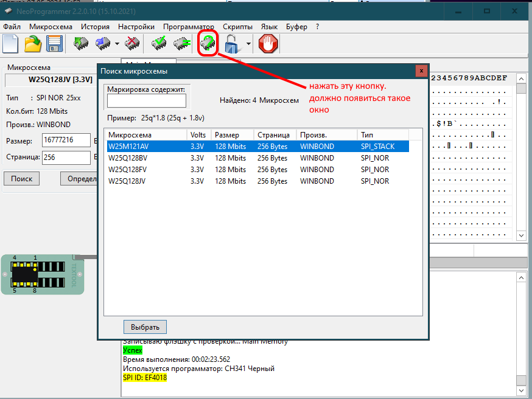Image resolution: width=532 pixels, height=399 pixels.
Task: Focus the Размер field showing 16777216
Action: pos(66,140)
